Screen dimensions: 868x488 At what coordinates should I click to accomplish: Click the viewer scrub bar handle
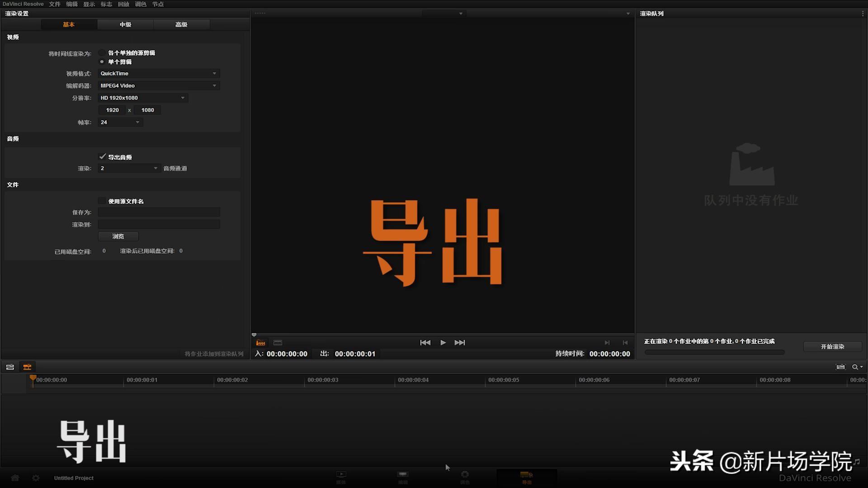254,335
